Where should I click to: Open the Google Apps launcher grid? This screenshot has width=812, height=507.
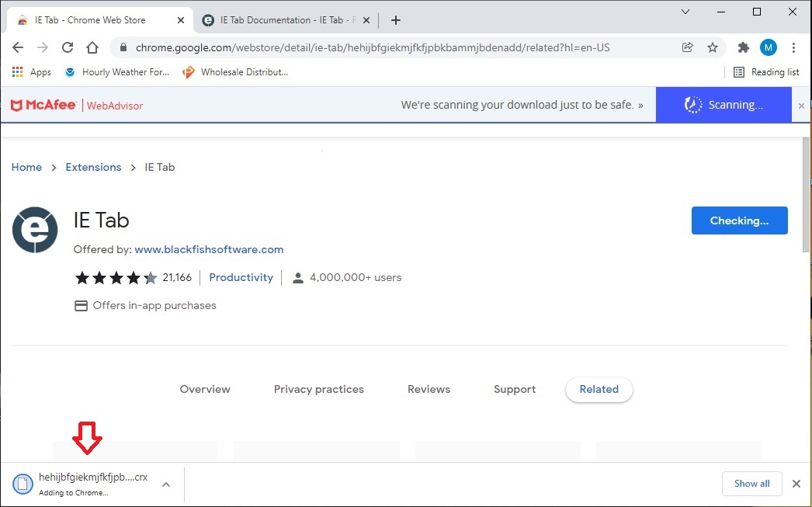tap(17, 71)
